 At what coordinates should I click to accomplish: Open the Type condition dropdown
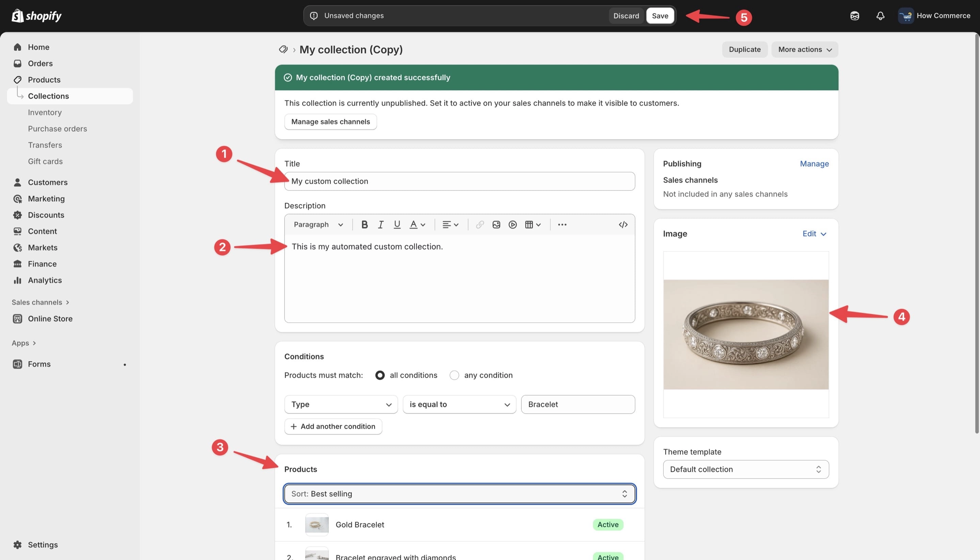tap(341, 404)
